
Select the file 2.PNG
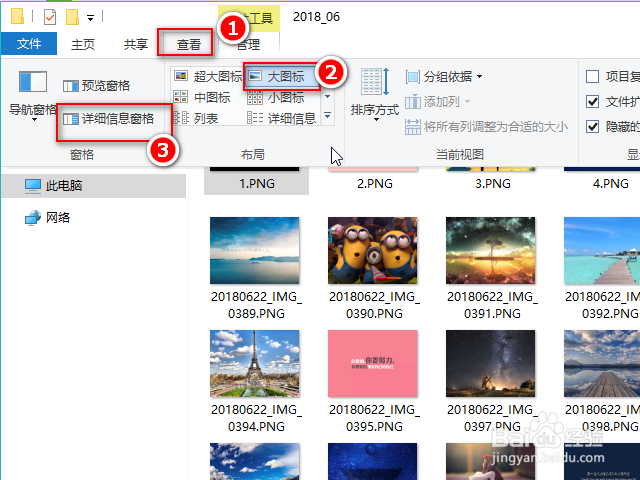tap(375, 184)
